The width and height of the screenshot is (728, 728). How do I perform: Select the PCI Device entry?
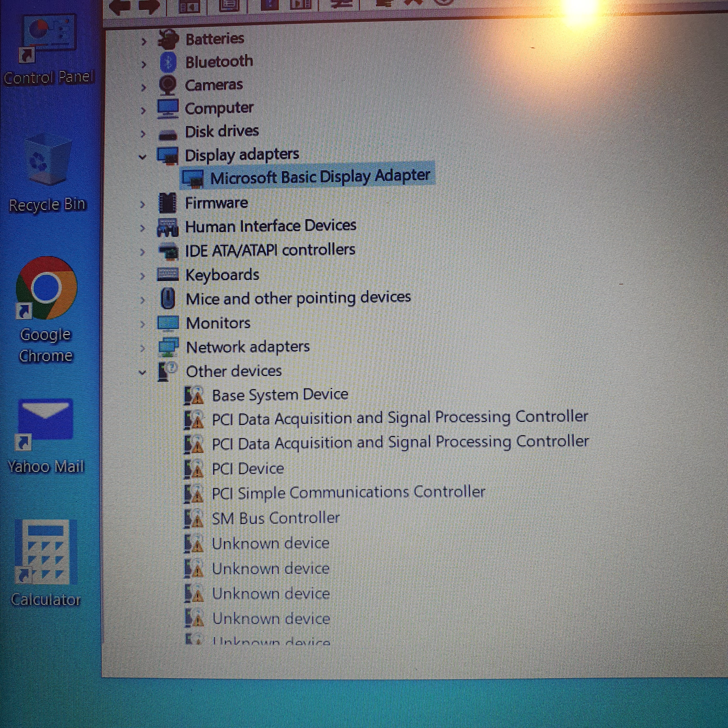(247, 468)
